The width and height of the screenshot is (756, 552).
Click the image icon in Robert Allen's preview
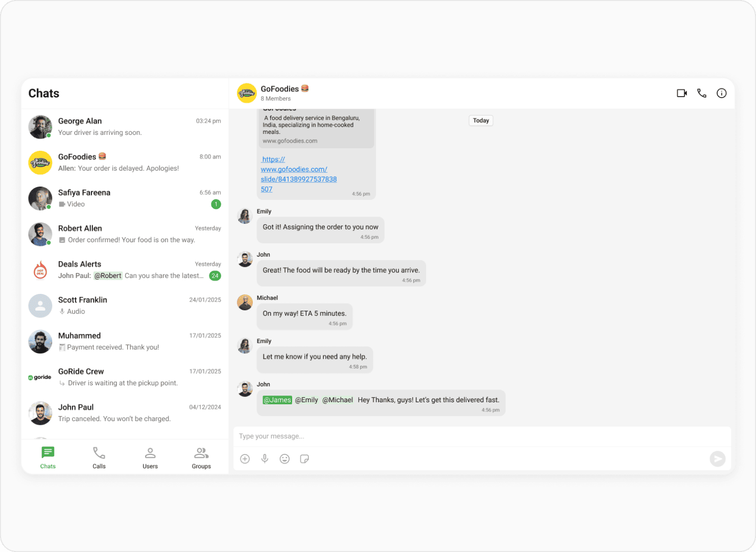(62, 240)
